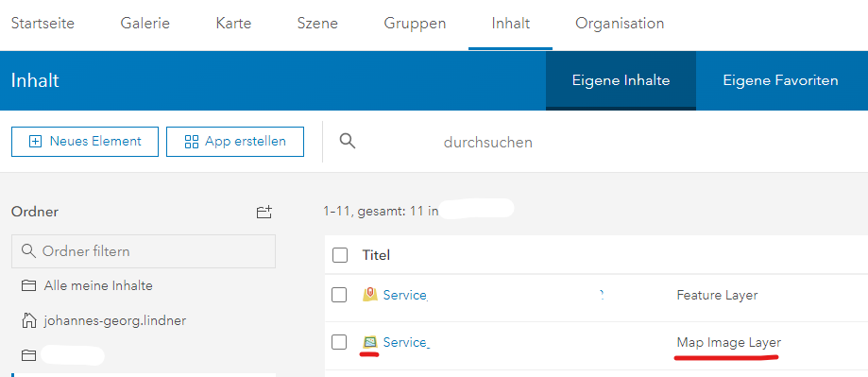
Task: Click the Map Image Layer service icon
Action: point(370,343)
